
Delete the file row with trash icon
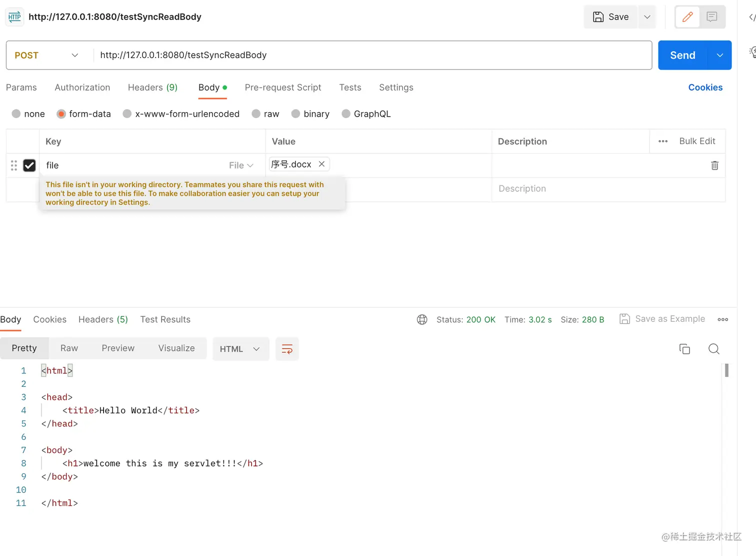tap(714, 165)
